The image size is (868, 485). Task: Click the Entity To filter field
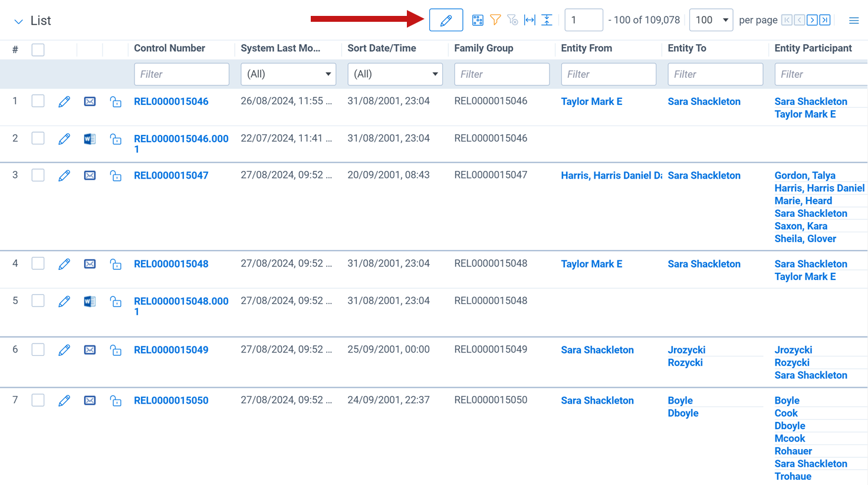point(715,74)
